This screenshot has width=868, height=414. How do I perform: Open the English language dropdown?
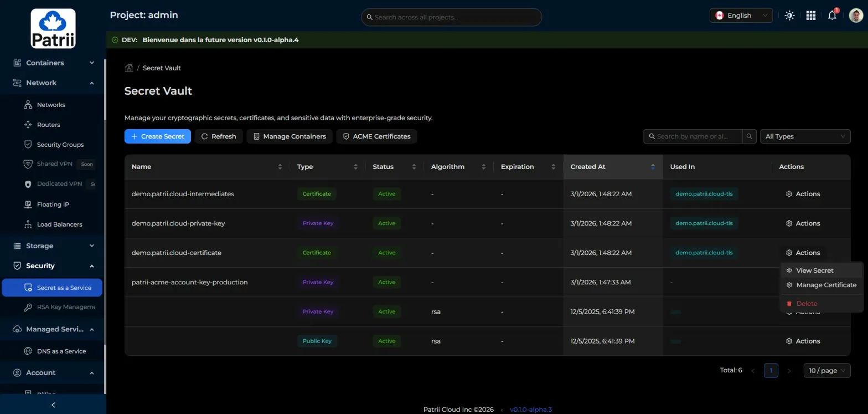coord(741,16)
